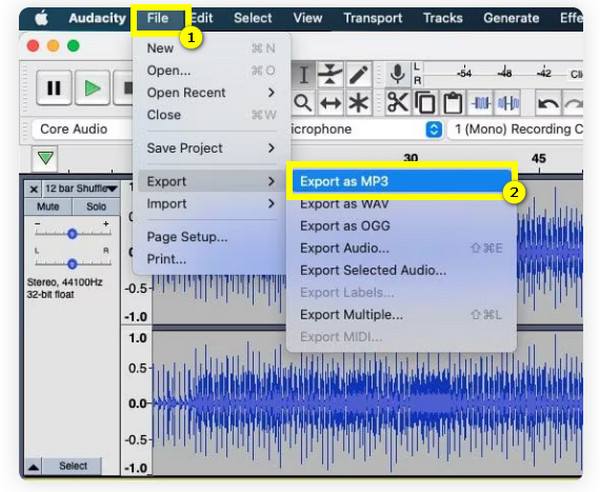Select the Time Shift arrows tool
This screenshot has height=492, width=600.
coord(331,103)
